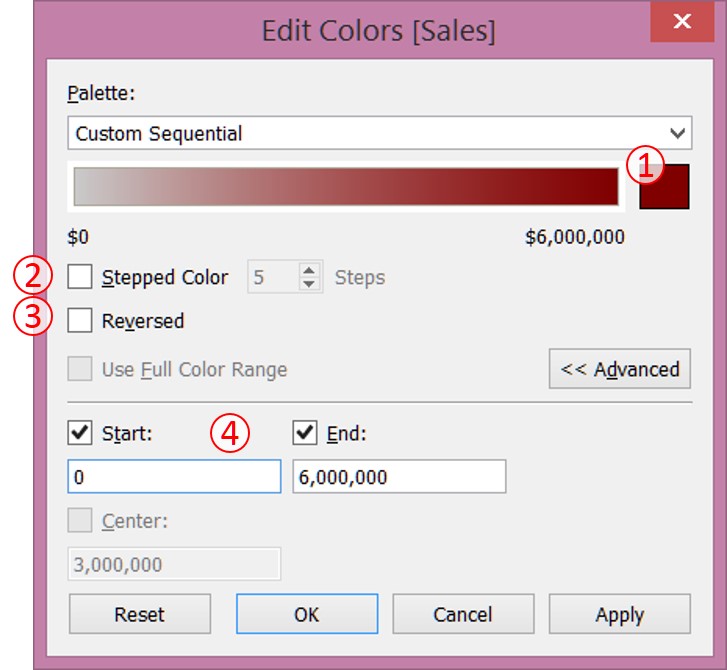Apply the color settings
Viewport: 727px width, 670px height.
point(619,614)
